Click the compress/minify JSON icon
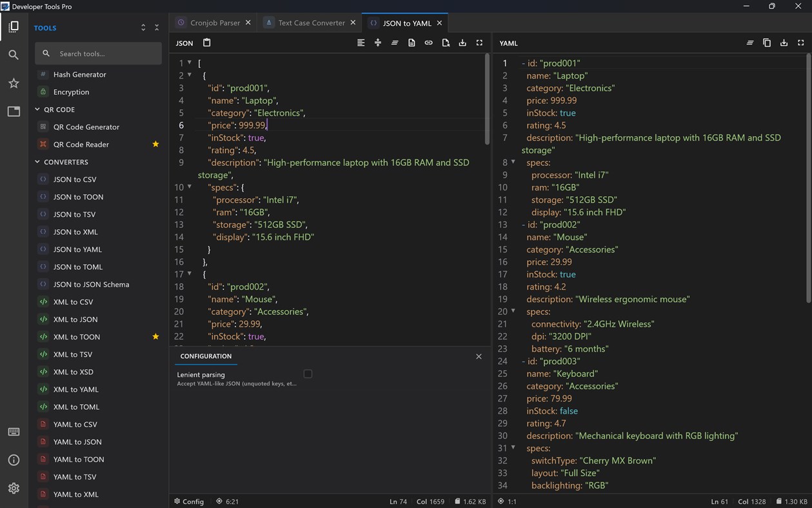The width and height of the screenshot is (812, 508). 378,43
